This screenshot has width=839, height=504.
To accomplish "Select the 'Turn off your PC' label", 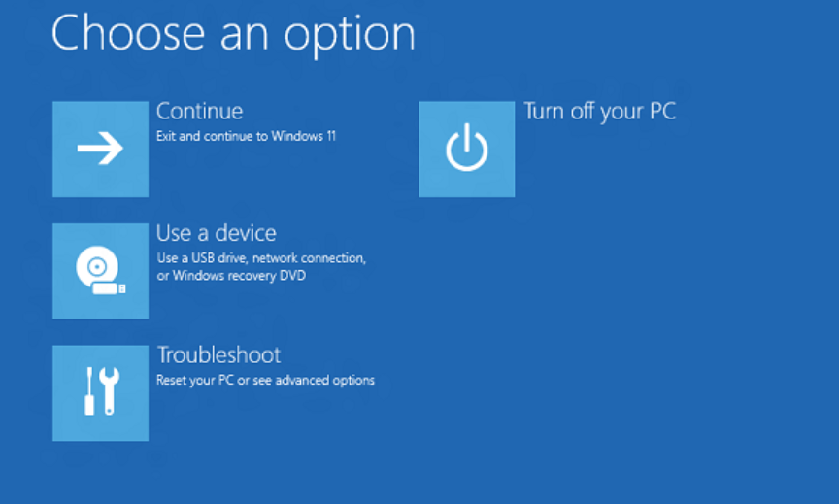I will [599, 111].
